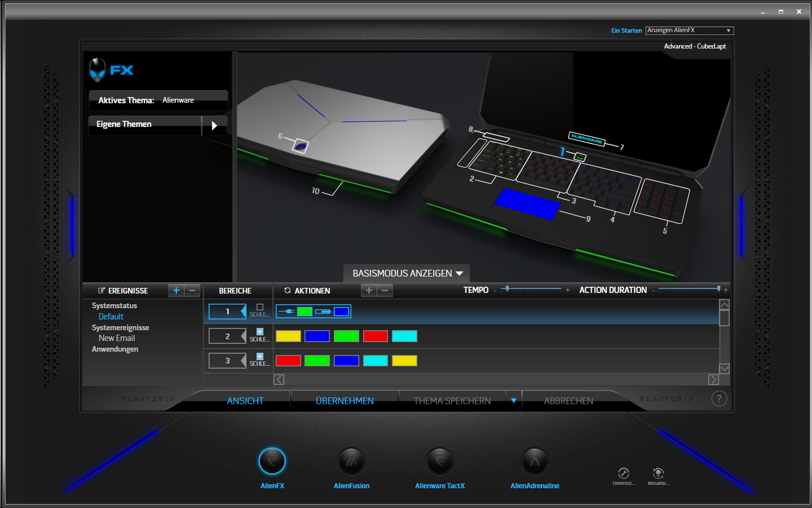
Task: Open the AlienAdrenaline module icon
Action: click(x=535, y=461)
